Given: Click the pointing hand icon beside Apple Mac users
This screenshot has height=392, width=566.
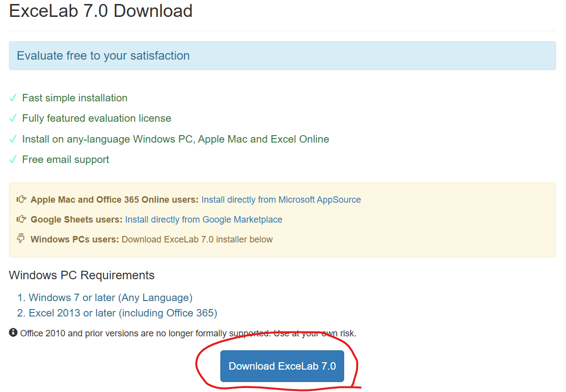Looking at the screenshot, I should (21, 199).
